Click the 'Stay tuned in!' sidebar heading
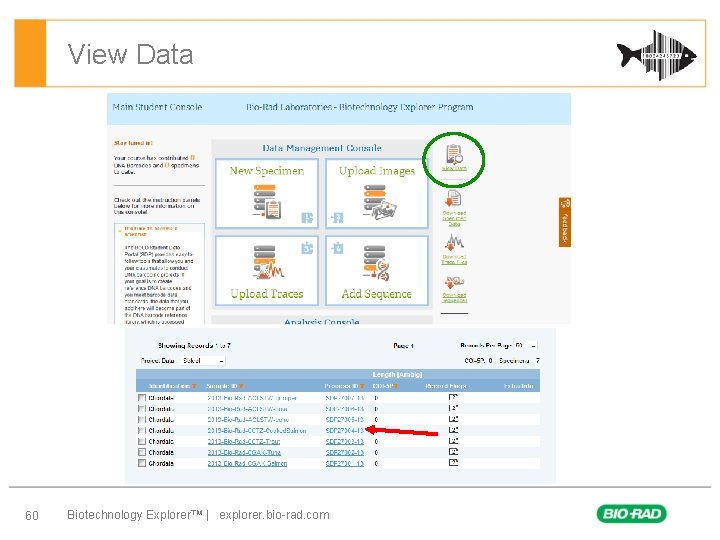Image resolution: width=720 pixels, height=540 pixels. point(133,143)
